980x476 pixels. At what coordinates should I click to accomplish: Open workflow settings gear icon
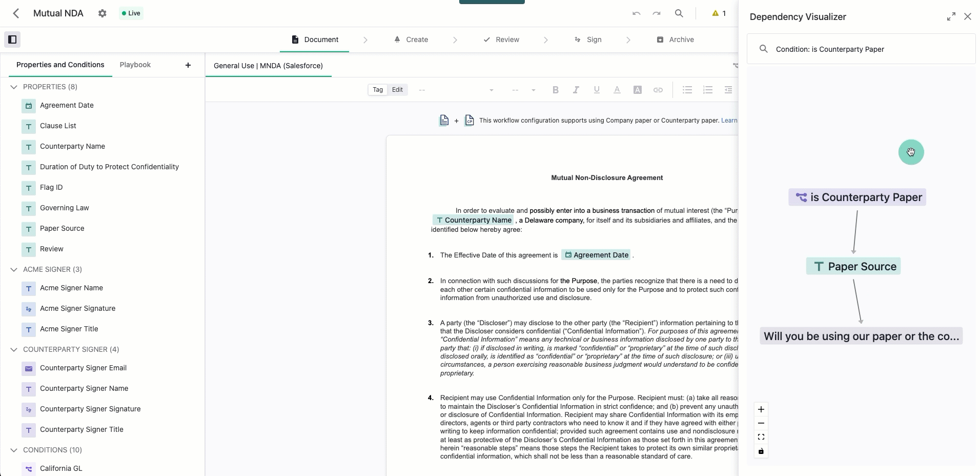103,13
